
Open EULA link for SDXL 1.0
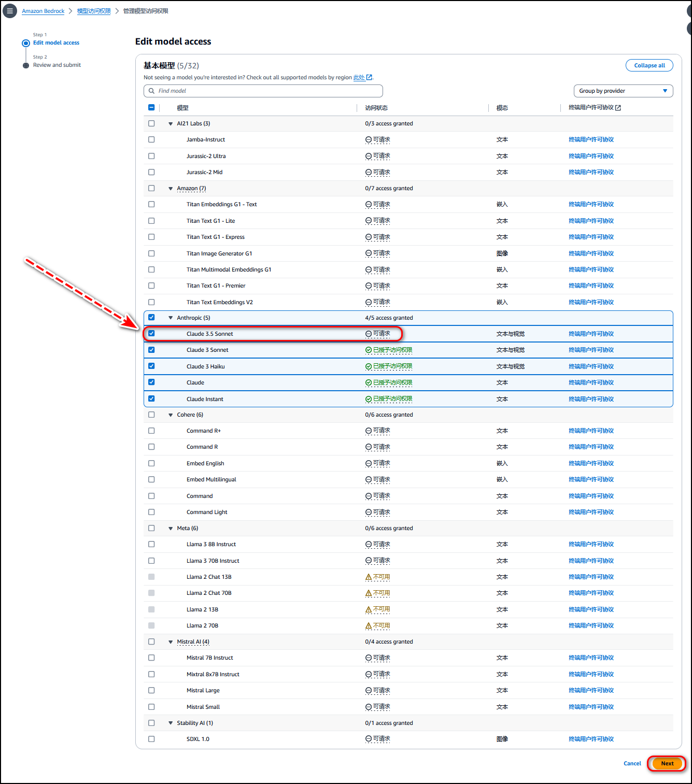(591, 739)
